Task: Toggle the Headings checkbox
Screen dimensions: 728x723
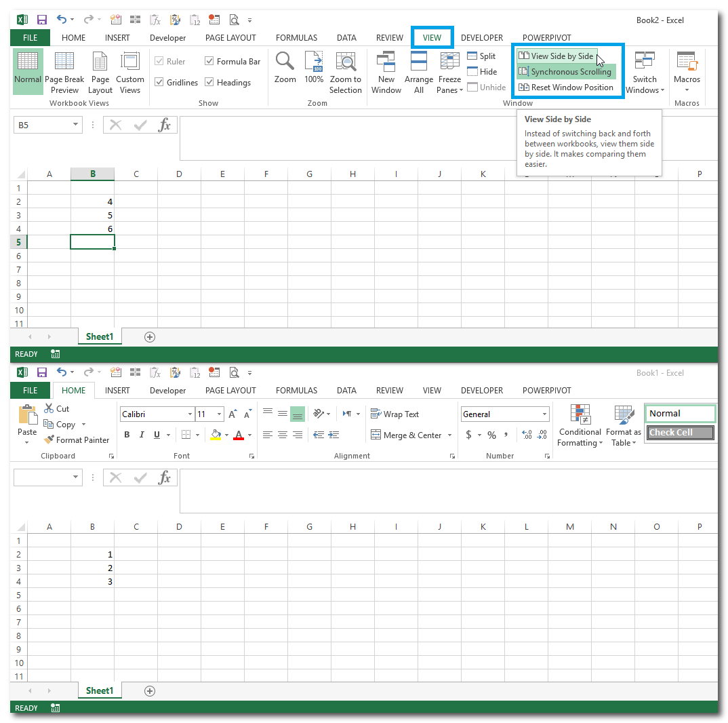Action: [209, 83]
